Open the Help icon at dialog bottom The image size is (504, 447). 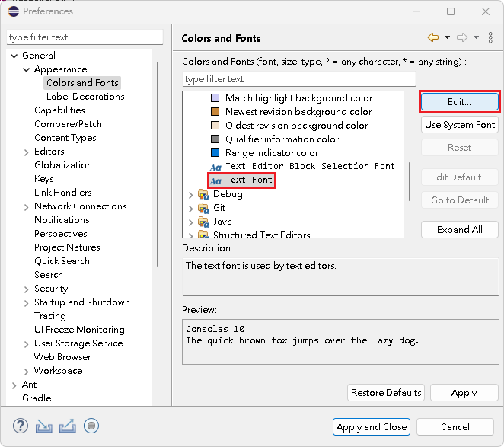point(21,426)
